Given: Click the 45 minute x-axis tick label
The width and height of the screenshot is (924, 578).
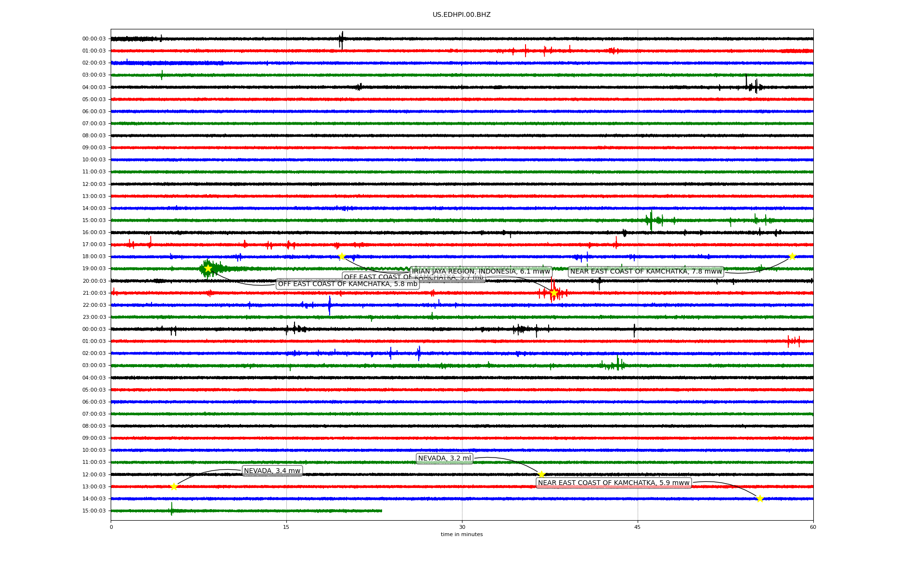Looking at the screenshot, I should pyautogui.click(x=638, y=527).
